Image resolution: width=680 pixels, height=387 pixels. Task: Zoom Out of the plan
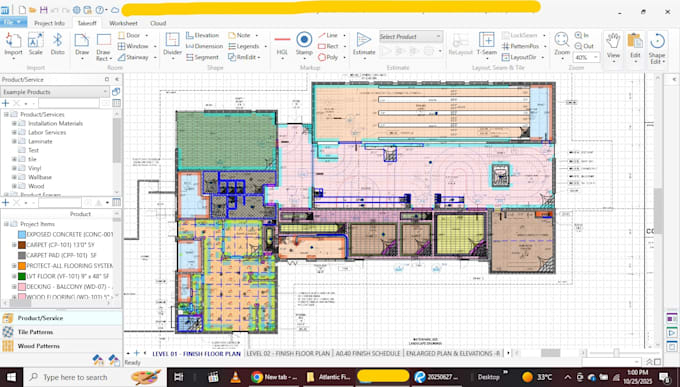[584, 46]
